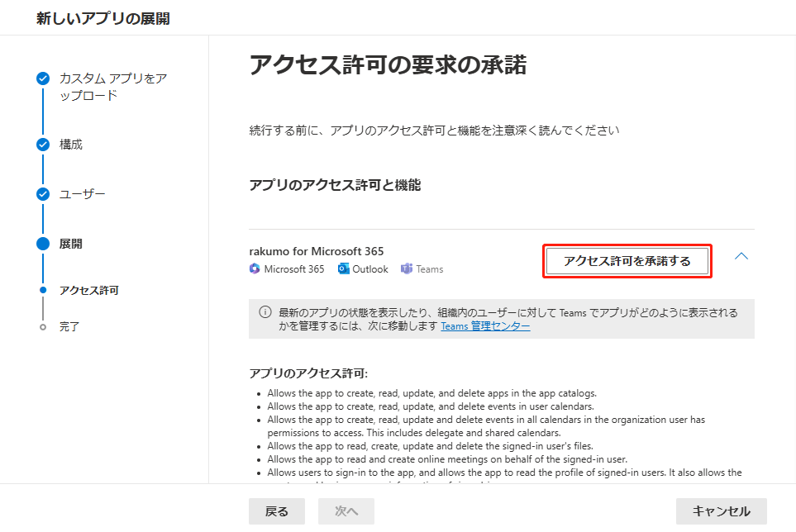Click the small dot beside アクセス許可 step
Image resolution: width=796 pixels, height=532 pixels.
click(x=43, y=290)
